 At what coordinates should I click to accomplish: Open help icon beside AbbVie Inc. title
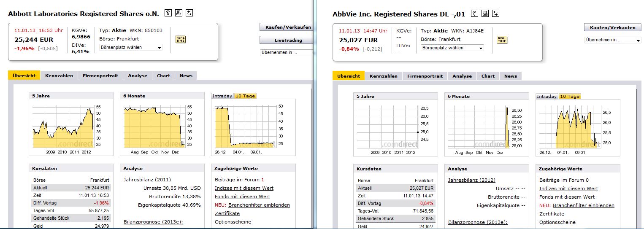(474, 13)
